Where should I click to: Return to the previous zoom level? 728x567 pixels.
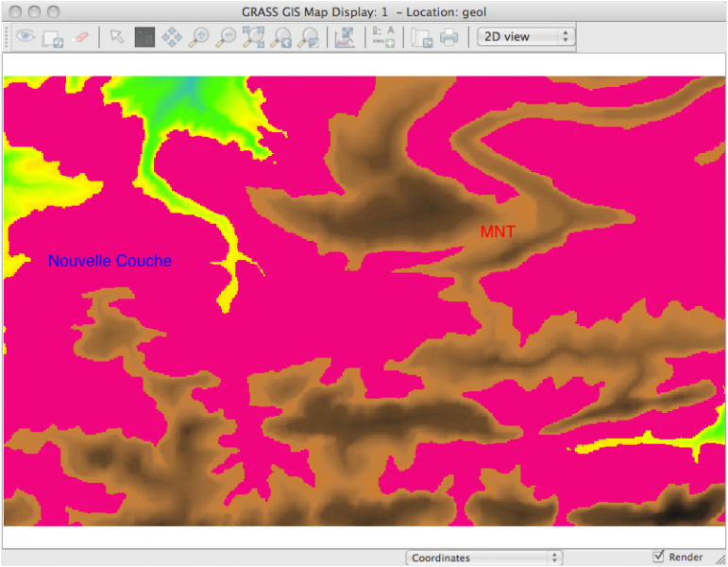click(280, 37)
